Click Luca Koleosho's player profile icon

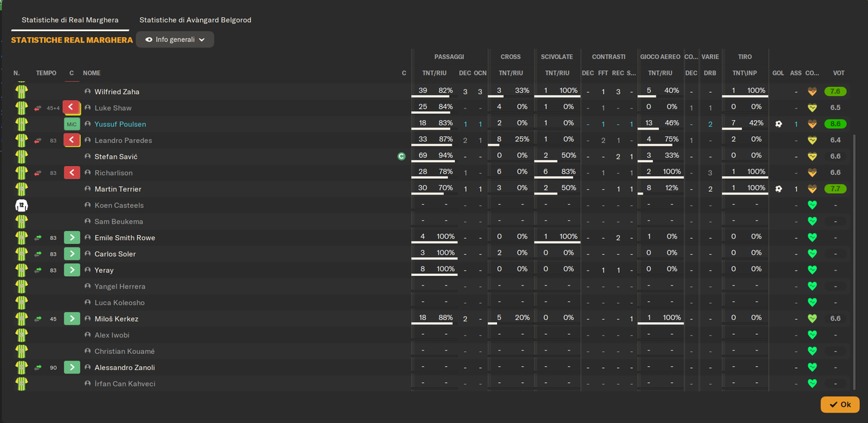click(87, 303)
